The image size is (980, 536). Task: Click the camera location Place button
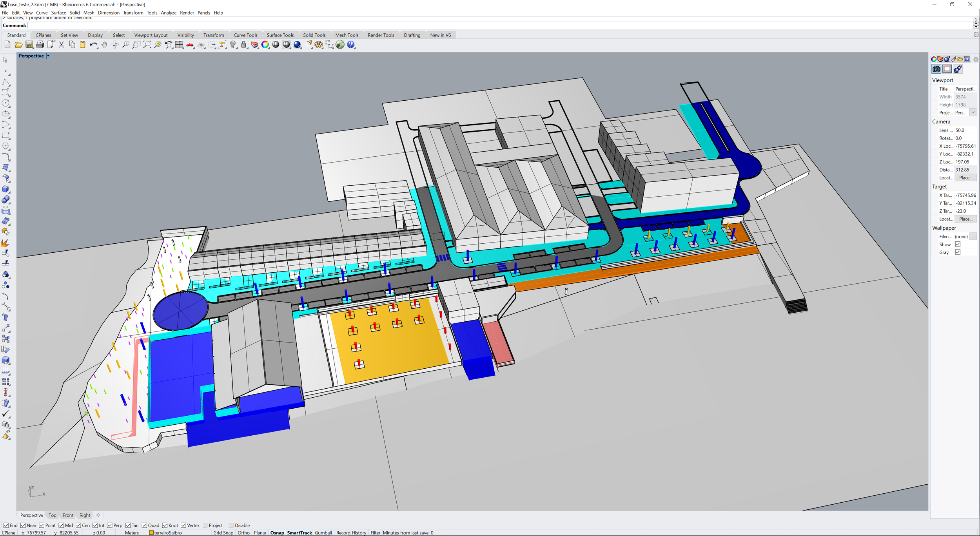[965, 178]
